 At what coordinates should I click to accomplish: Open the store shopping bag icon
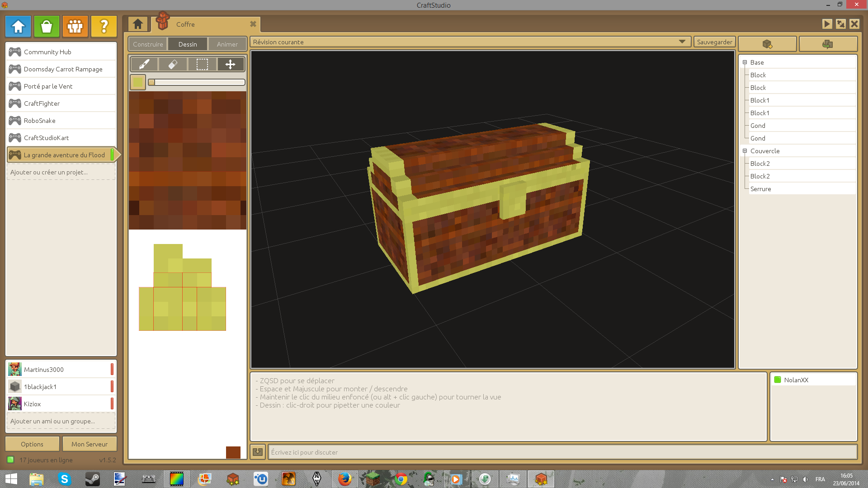click(x=47, y=27)
